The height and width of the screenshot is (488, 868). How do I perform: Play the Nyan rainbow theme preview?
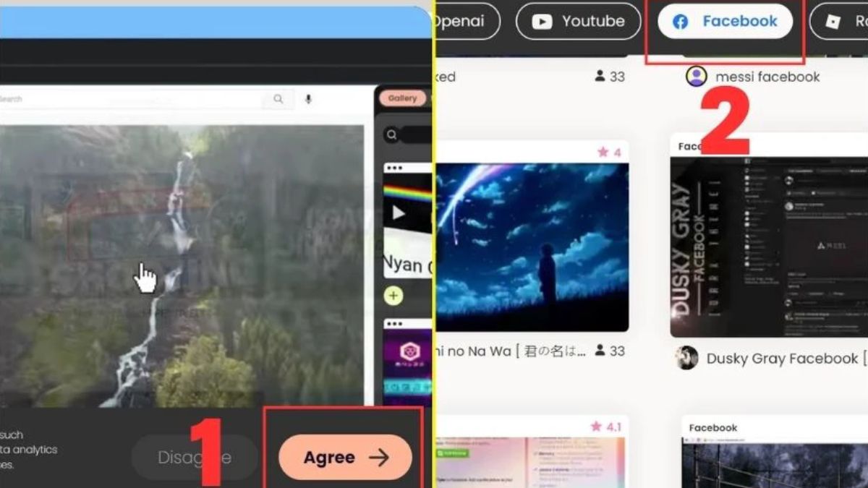point(398,213)
